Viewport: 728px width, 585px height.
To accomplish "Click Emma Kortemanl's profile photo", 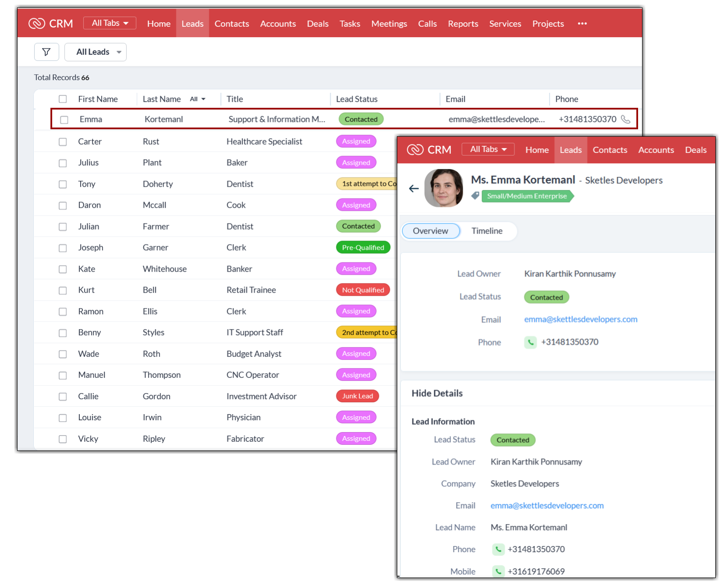I will (444, 188).
